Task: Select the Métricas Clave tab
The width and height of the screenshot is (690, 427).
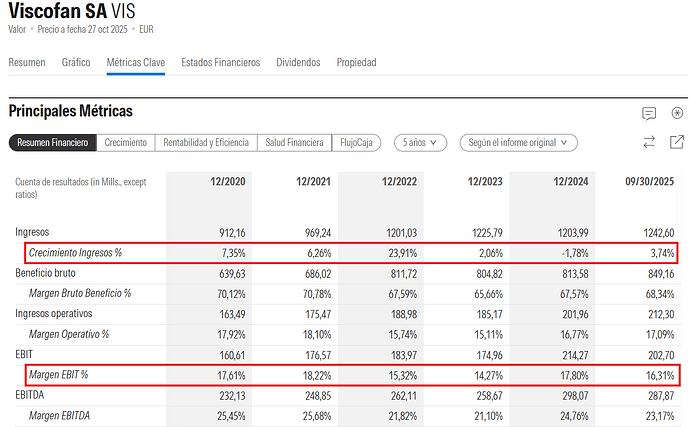Action: [136, 62]
